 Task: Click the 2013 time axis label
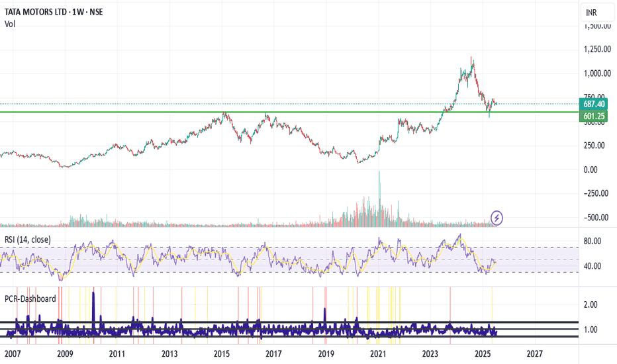pos(169,354)
